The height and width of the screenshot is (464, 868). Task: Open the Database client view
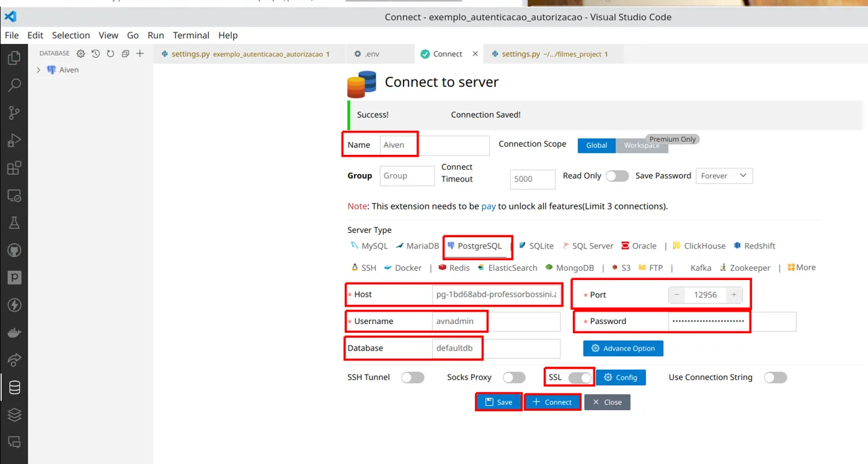click(x=14, y=388)
